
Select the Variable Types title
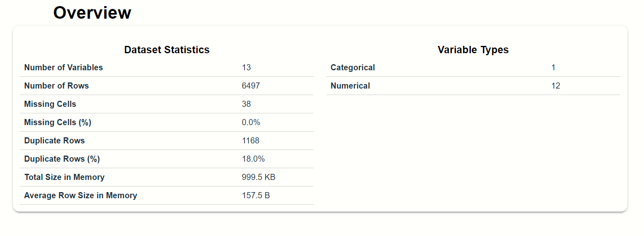point(473,50)
